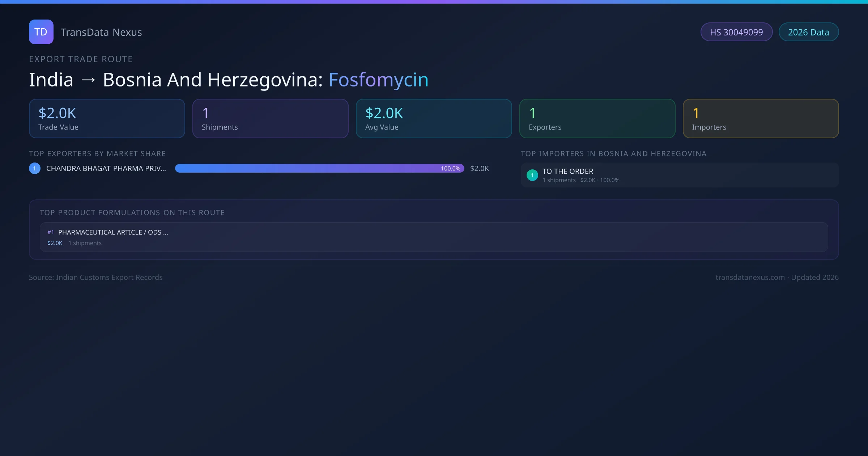Select the 2026 Data badge
The height and width of the screenshot is (456, 868).
pyautogui.click(x=808, y=32)
